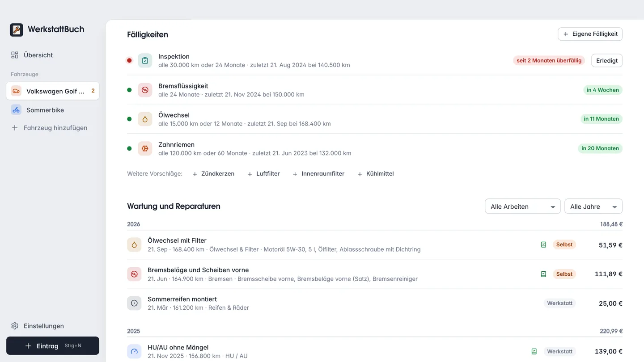
Task: Click the 'in 4 Wochen' badge
Action: pyautogui.click(x=602, y=90)
